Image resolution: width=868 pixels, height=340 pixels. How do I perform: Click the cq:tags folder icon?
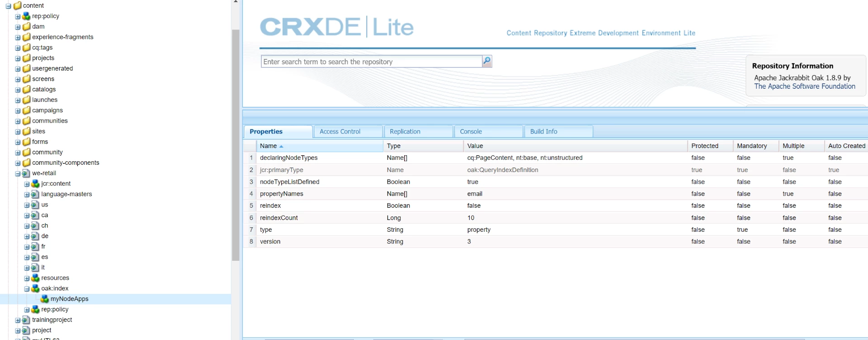coord(27,47)
